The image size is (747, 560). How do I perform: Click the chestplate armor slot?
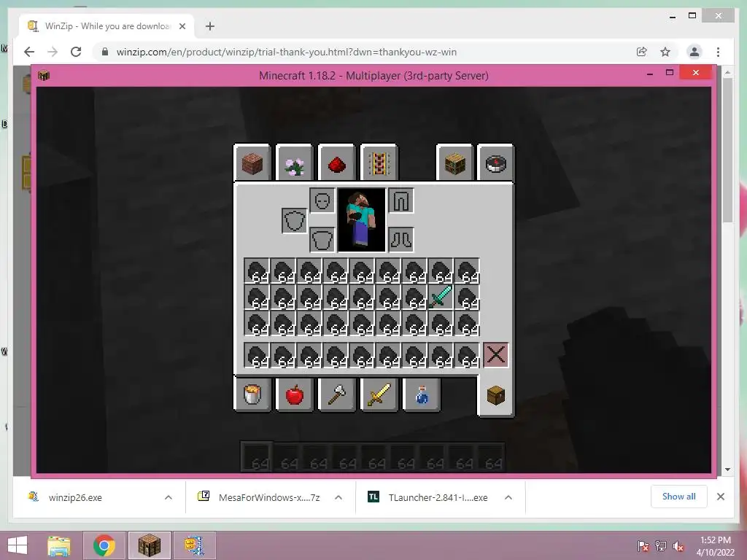[322, 239]
